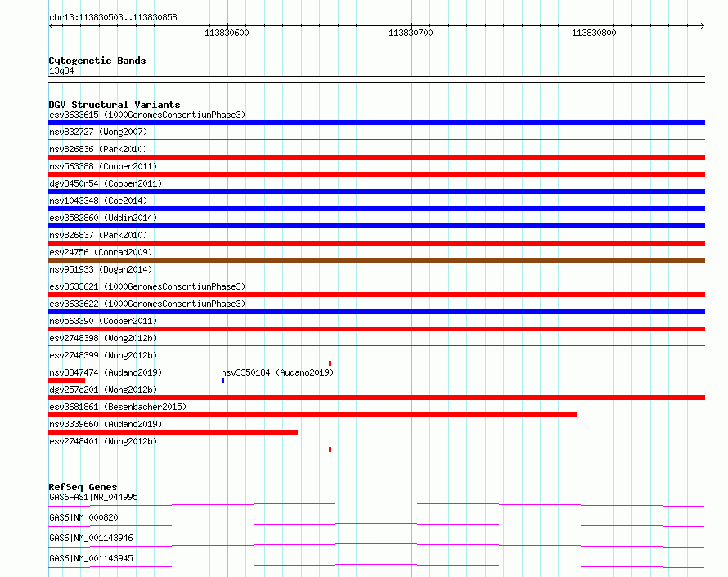Click the 113830700 ruler position label
This screenshot has width=728, height=577.
pos(411,33)
